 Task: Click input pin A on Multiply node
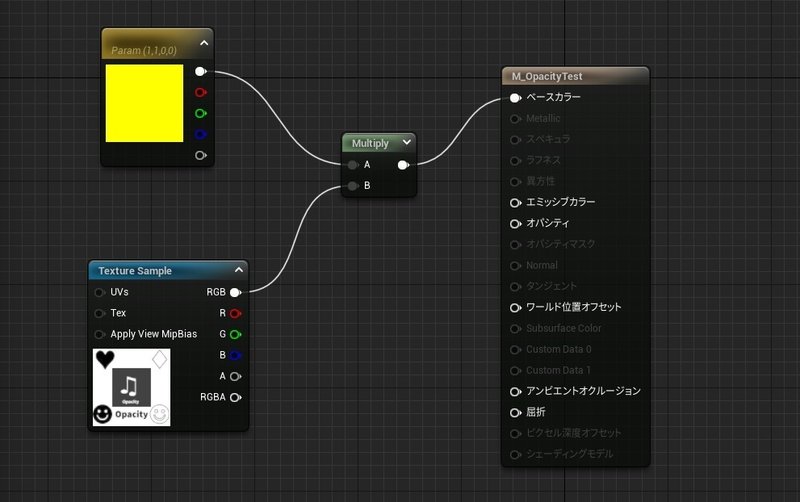click(353, 165)
